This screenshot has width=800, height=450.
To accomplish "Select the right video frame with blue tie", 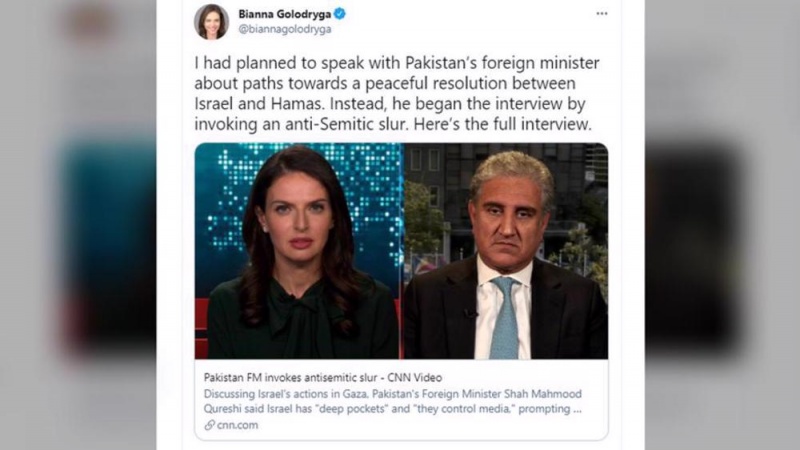I will [506, 251].
